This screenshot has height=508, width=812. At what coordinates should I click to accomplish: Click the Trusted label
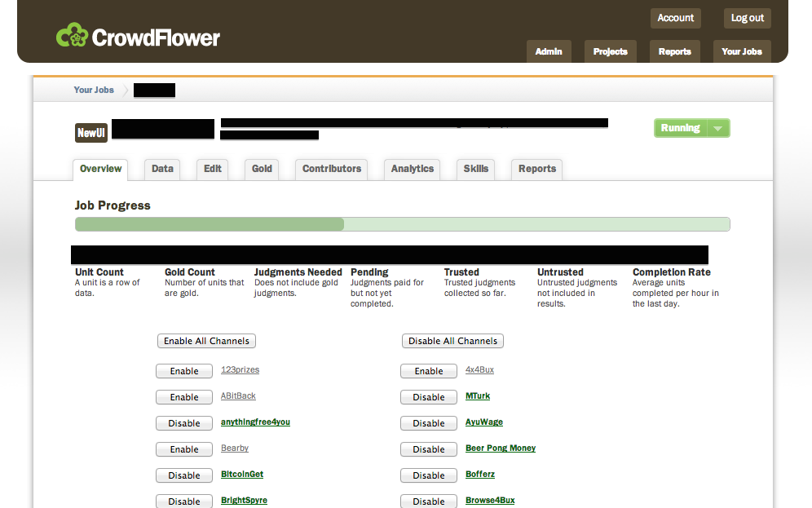pyautogui.click(x=461, y=272)
